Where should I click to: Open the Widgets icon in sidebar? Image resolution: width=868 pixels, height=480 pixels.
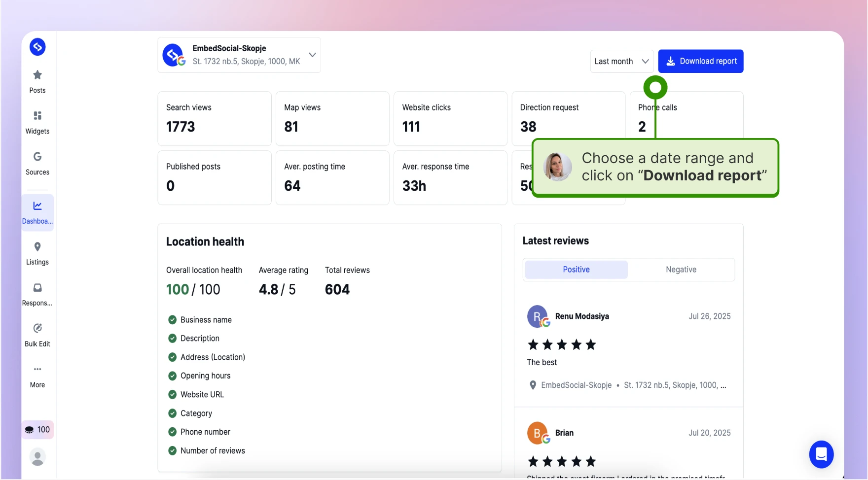[x=37, y=116]
